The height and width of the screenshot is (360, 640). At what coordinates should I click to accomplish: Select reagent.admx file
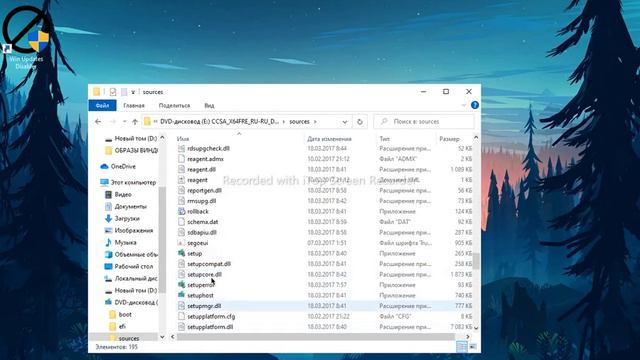click(x=205, y=159)
